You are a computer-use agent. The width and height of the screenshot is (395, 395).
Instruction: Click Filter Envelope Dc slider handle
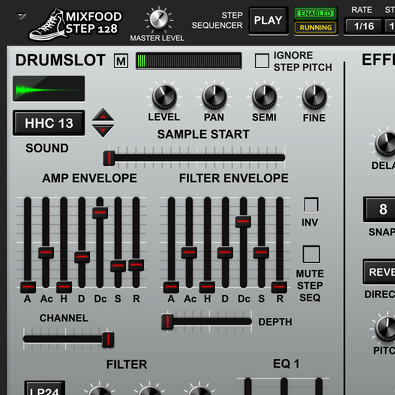[x=243, y=221]
